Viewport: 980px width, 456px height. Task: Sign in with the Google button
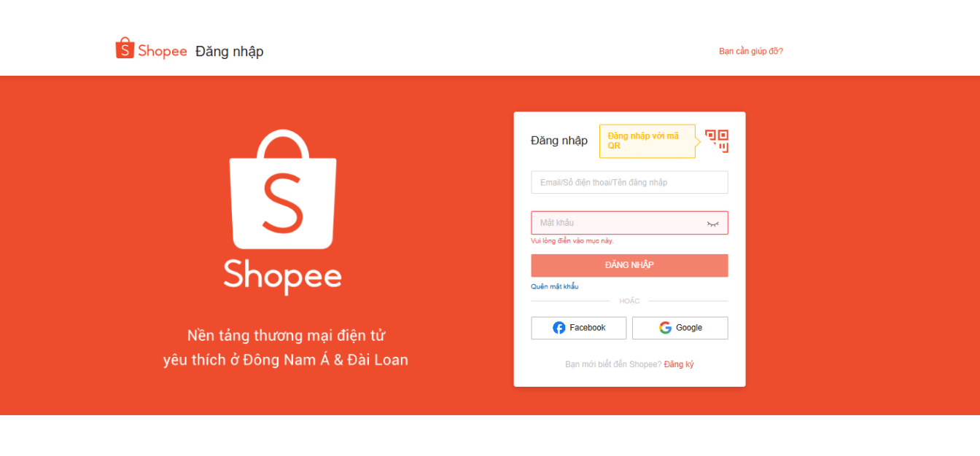[x=680, y=328]
